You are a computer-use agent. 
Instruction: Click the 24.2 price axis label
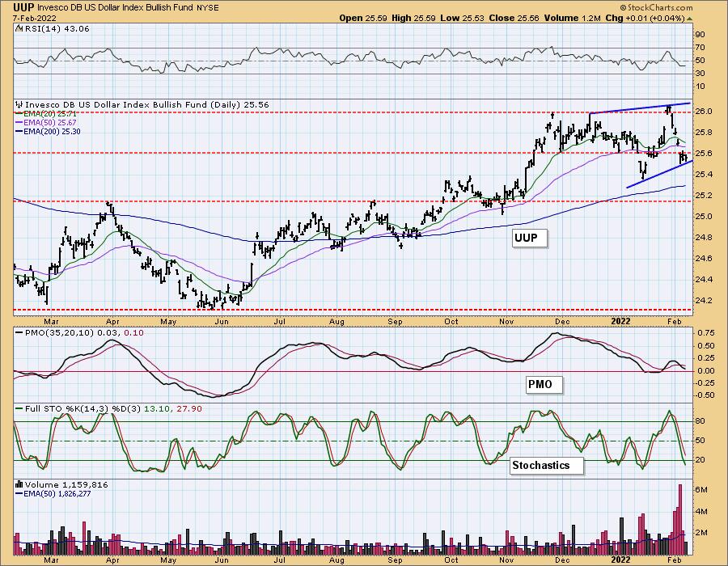(x=704, y=301)
